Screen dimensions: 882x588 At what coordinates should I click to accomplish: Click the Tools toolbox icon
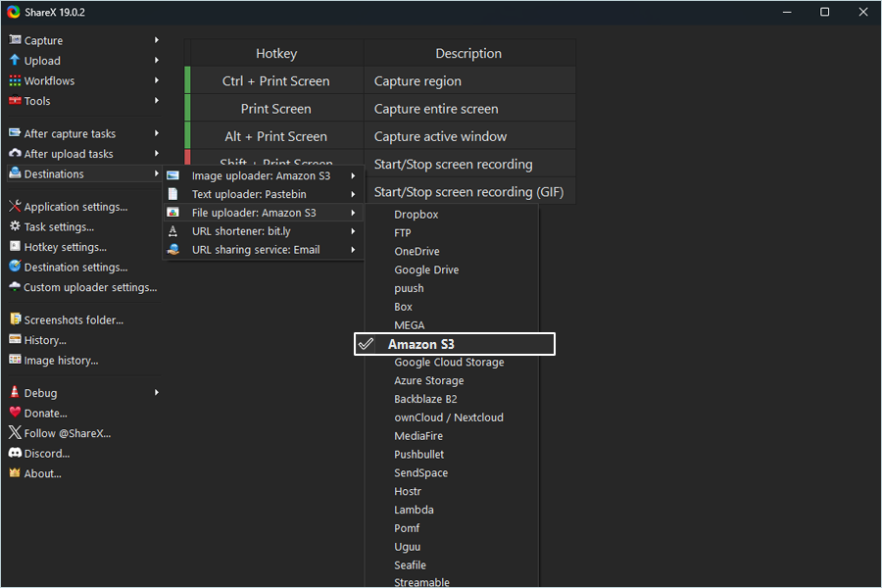[x=15, y=101]
